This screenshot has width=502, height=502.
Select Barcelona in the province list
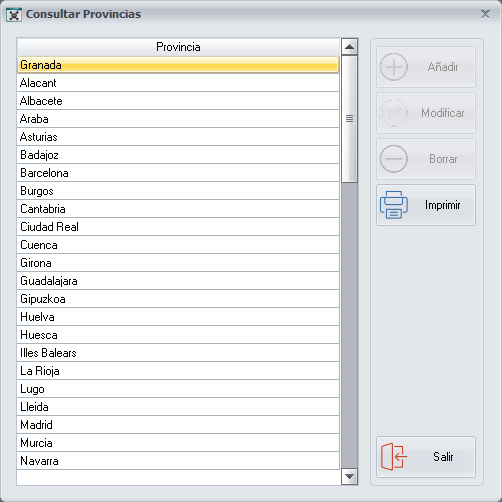[x=178, y=173]
